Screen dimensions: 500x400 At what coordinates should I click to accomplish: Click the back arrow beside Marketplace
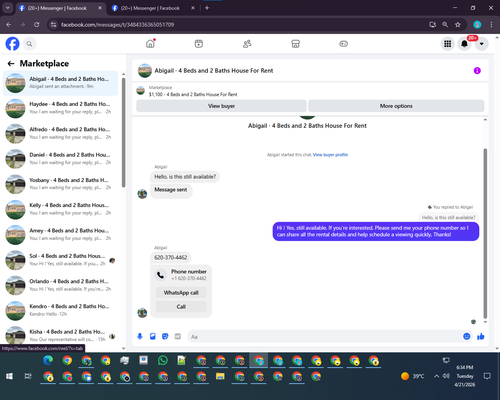pos(11,63)
